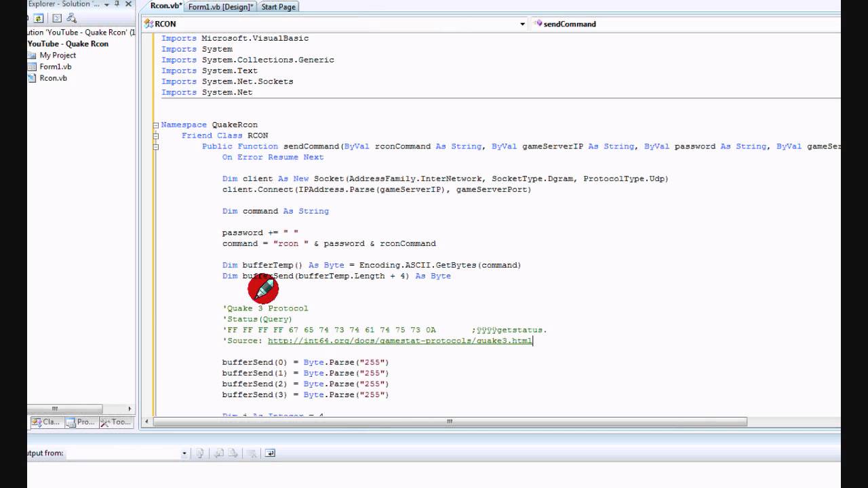Click the sendCommand method icon in navigation bar
The image size is (868, 488).
(x=538, y=24)
